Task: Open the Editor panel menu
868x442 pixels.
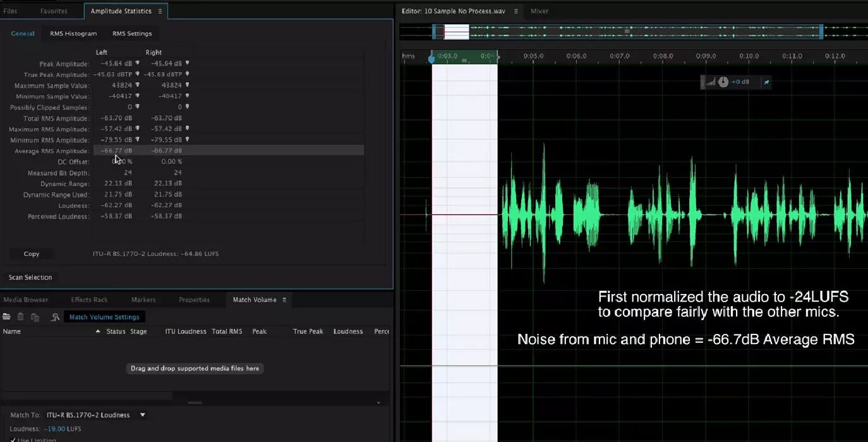Action: (x=515, y=11)
